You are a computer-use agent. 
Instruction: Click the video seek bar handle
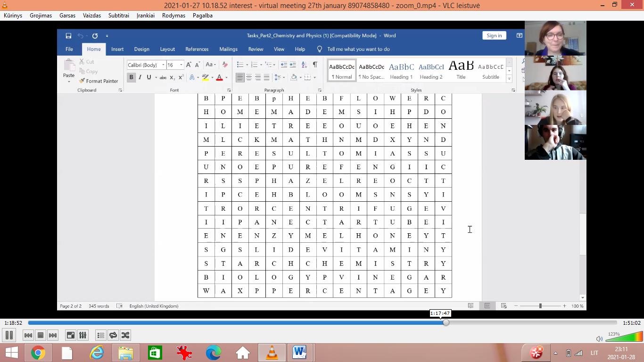click(446, 323)
